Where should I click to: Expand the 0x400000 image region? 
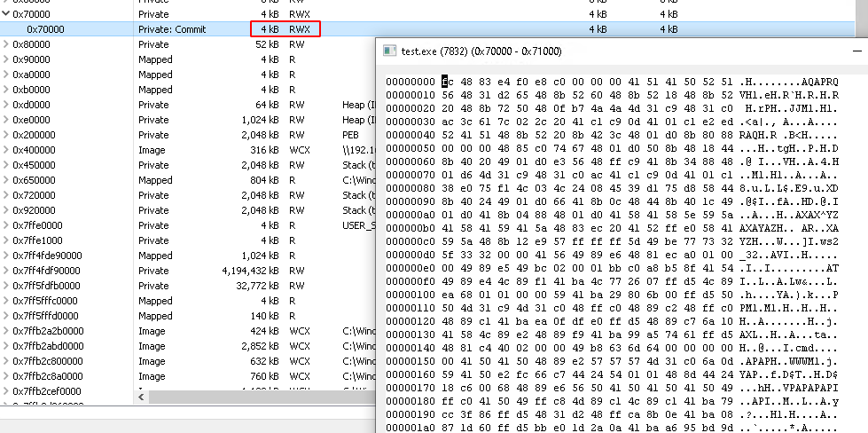6,150
